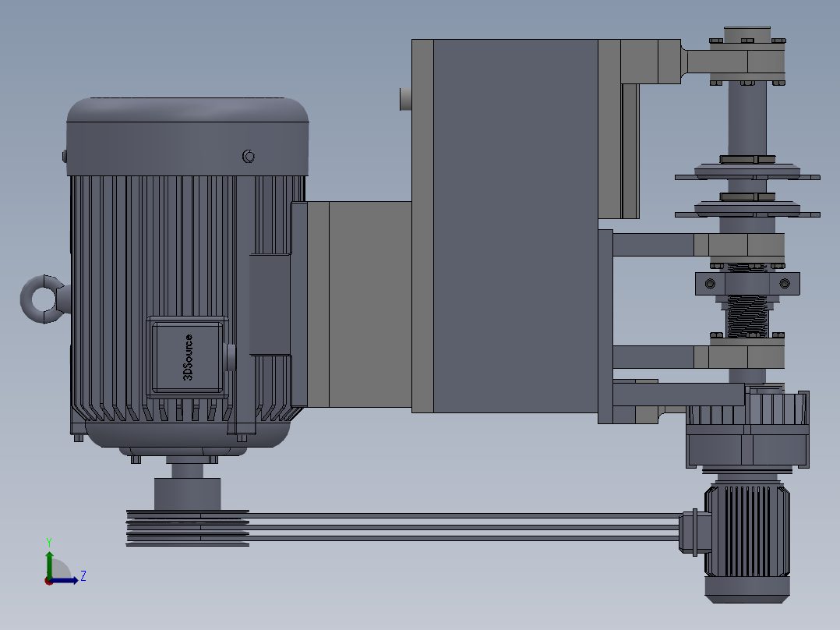
Task: Select the large central housing block
Action: point(515,226)
